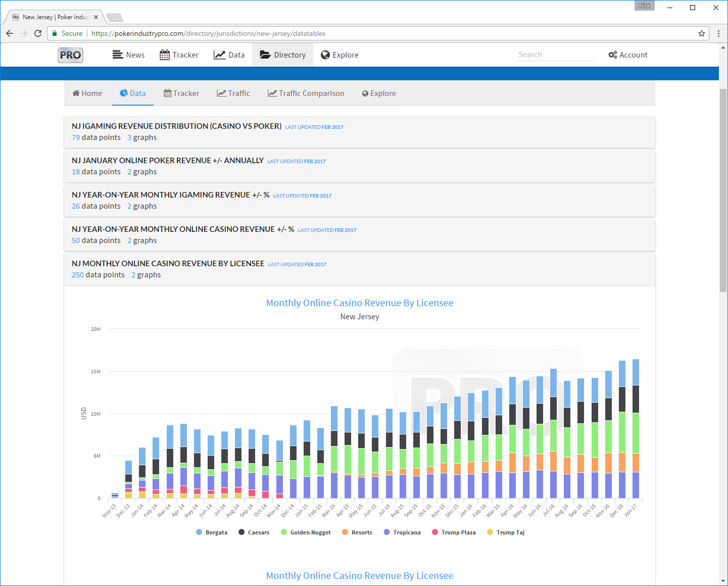
Task: Click the Mar-15 stacked bar
Action: tap(334, 452)
